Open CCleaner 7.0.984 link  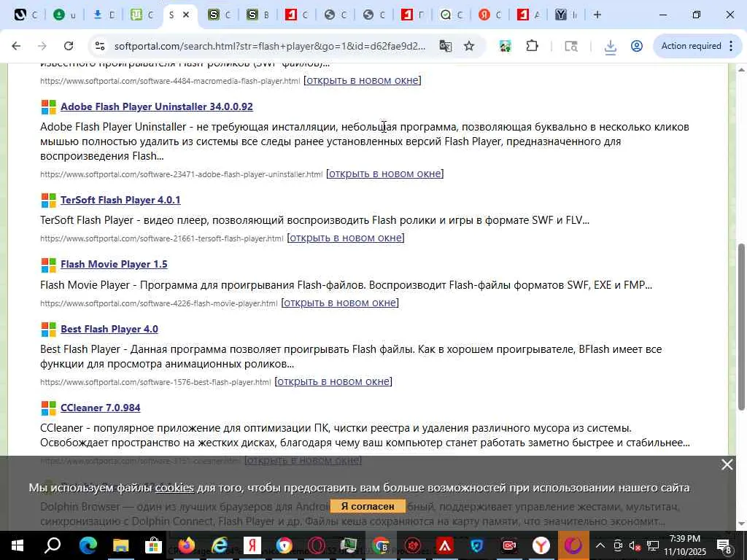[x=101, y=408]
